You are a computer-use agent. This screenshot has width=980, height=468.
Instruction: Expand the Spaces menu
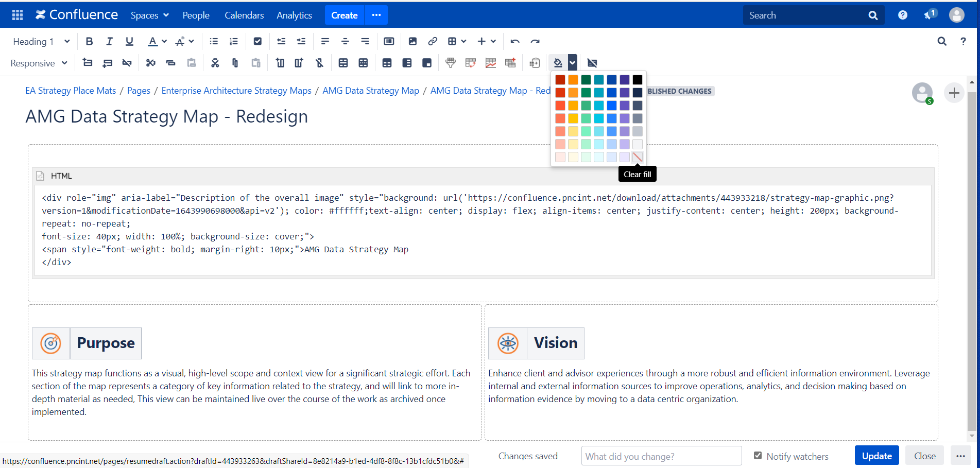coord(150,15)
